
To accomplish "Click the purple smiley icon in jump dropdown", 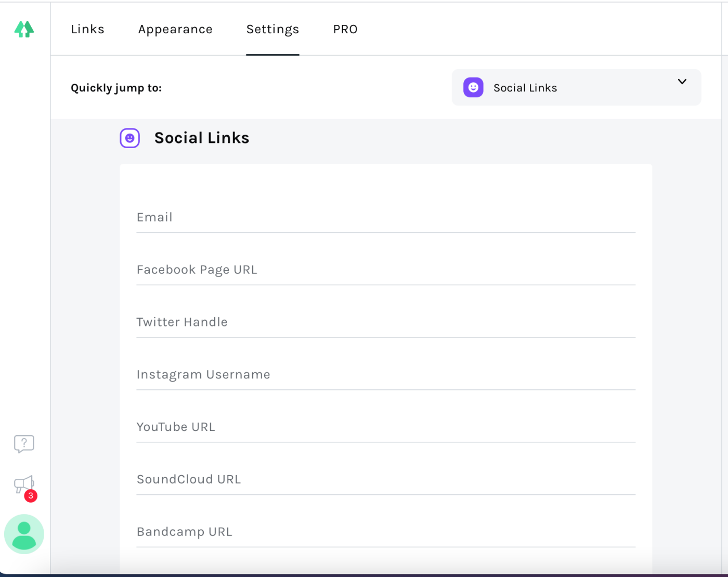I will coord(473,88).
